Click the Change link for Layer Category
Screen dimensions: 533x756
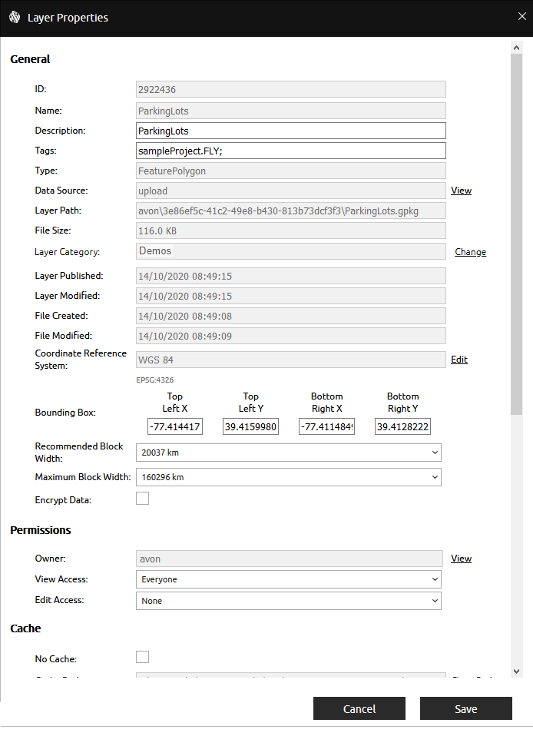pos(470,252)
